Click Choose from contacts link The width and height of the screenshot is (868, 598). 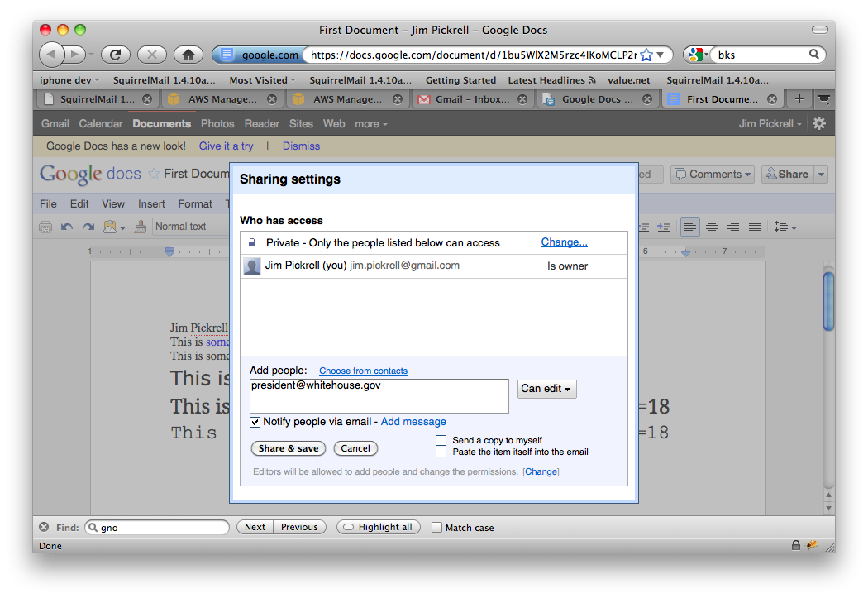363,371
